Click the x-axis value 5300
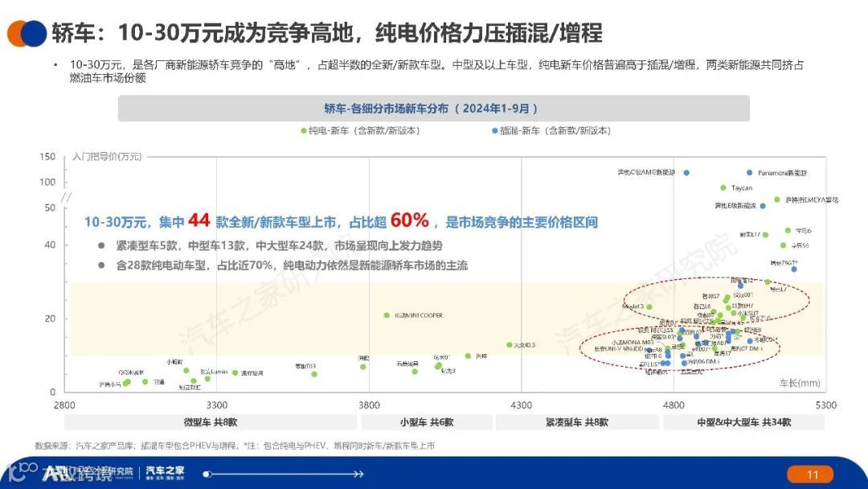868x489 pixels. point(826,405)
